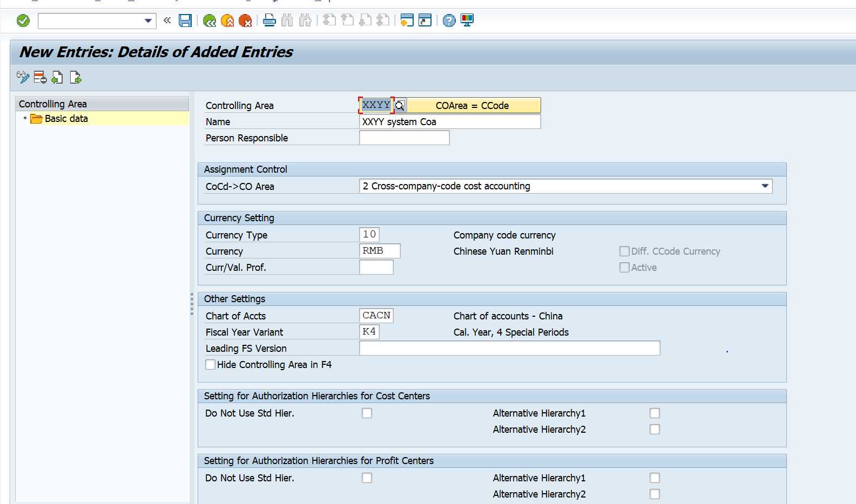Click the Last Page icon

pos(383,21)
